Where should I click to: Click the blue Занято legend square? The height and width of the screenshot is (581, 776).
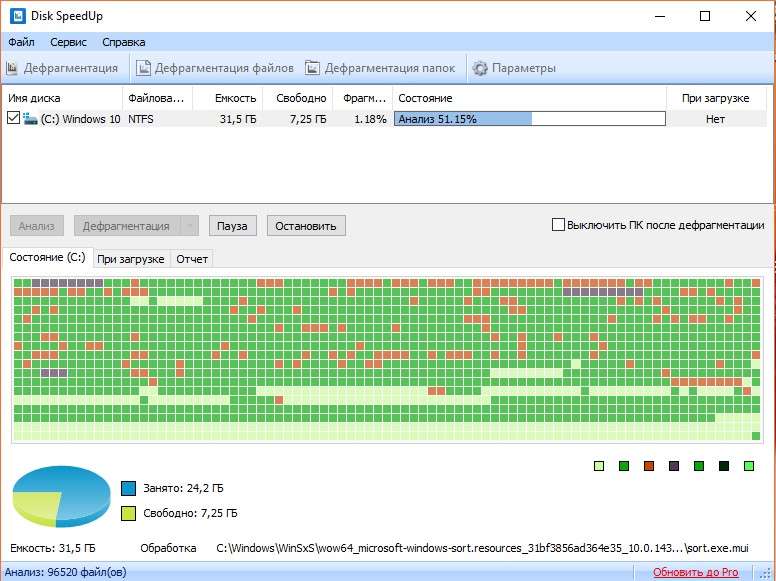click(128, 488)
